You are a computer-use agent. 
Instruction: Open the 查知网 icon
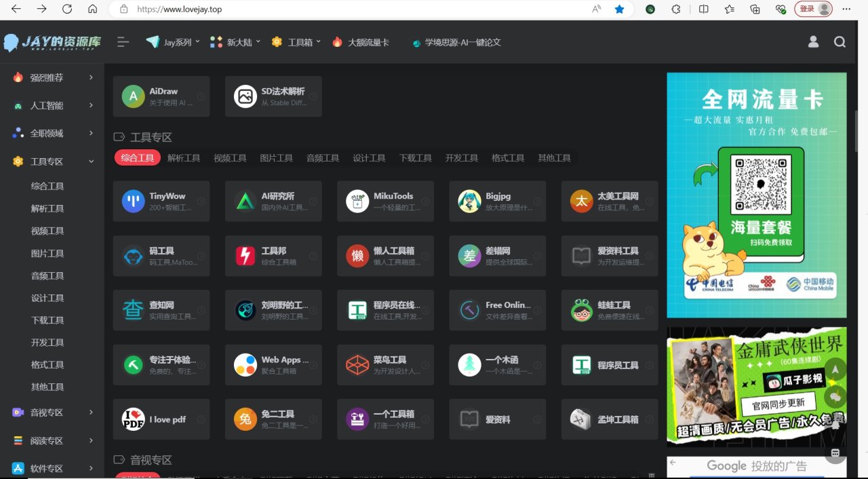[133, 310]
